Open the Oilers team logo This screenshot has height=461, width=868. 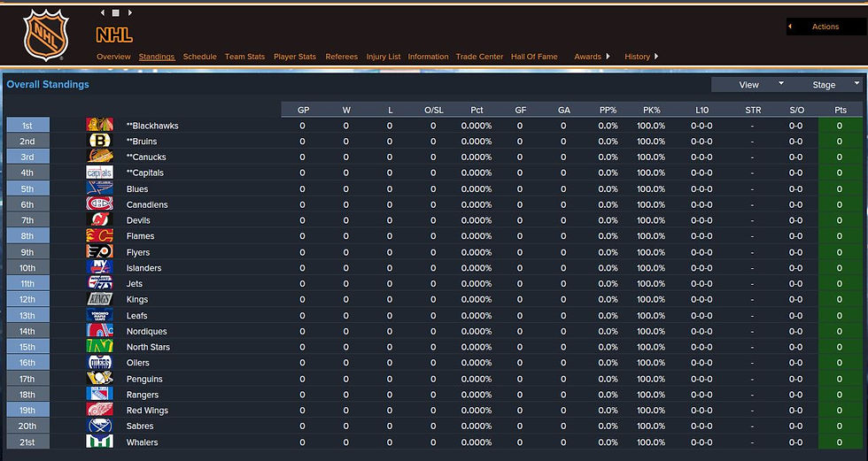(99, 362)
